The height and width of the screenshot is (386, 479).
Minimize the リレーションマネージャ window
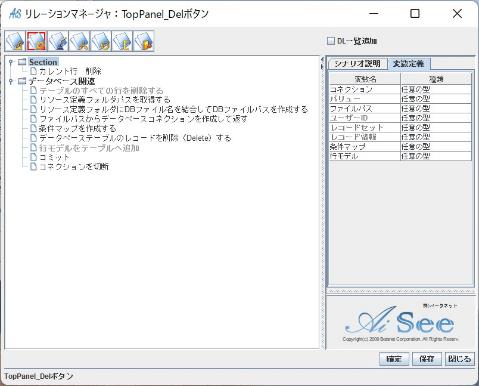(x=374, y=14)
